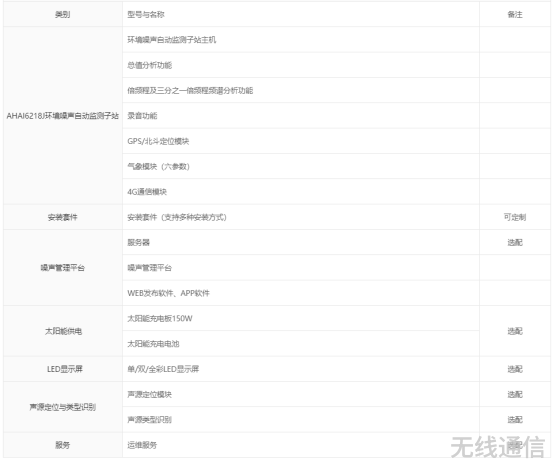
Task: Click the AHAI6218J环境噪声自动监测子站 category cell
Action: click(x=63, y=116)
